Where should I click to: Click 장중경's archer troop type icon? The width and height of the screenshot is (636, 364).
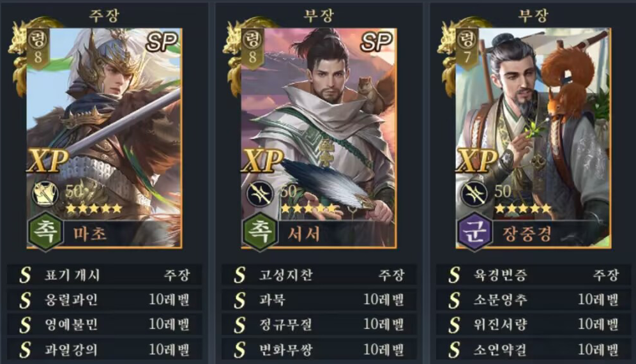pos(474,193)
